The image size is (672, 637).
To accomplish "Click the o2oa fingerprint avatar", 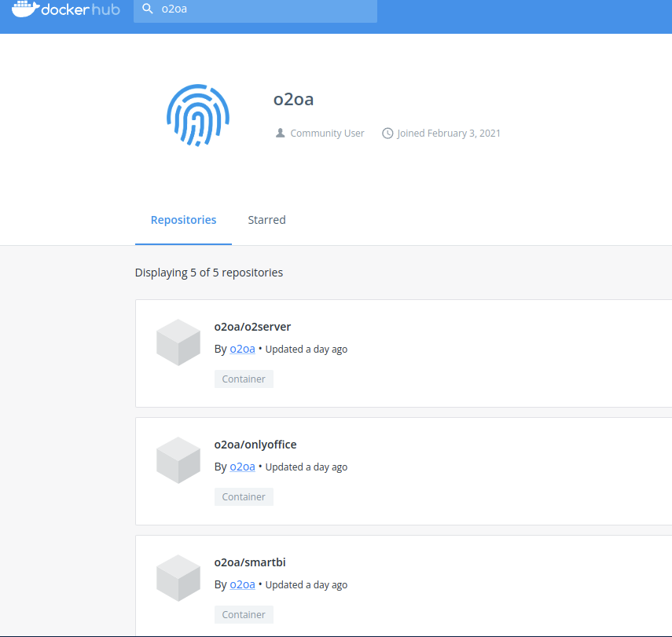I will click(198, 115).
